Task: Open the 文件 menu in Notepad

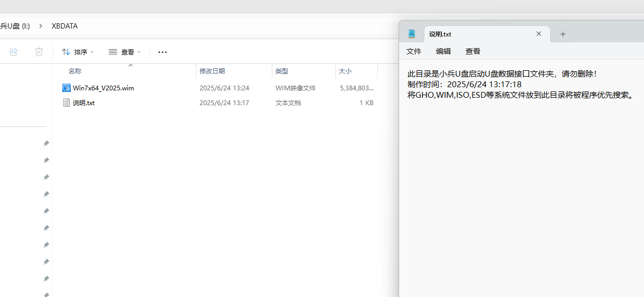Action: click(x=414, y=51)
